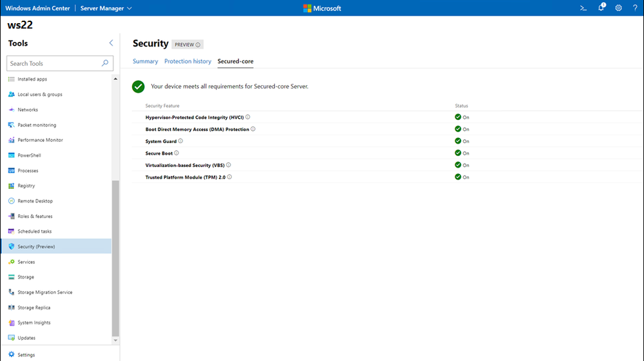Collapse the Tools panel with chevron
Viewport: 644px width, 361px height.
[111, 43]
